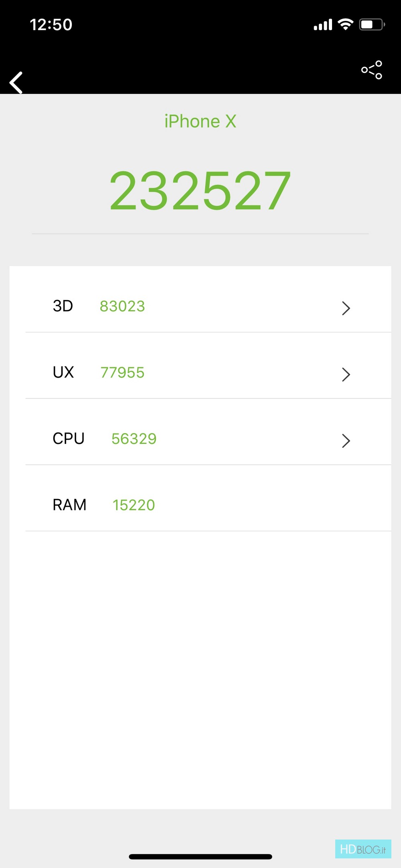Open the CPU score row
Screen dimensions: 401x868
[x=200, y=439]
